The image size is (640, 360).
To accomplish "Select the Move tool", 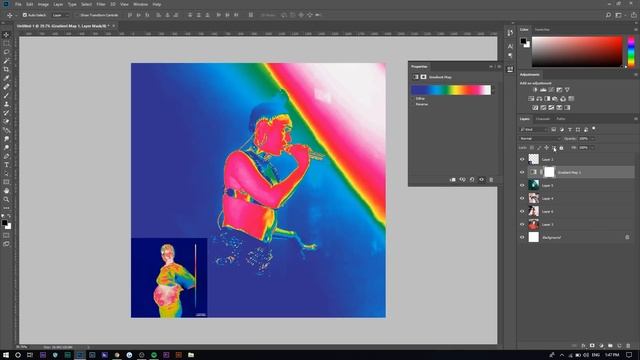I will click(6, 35).
